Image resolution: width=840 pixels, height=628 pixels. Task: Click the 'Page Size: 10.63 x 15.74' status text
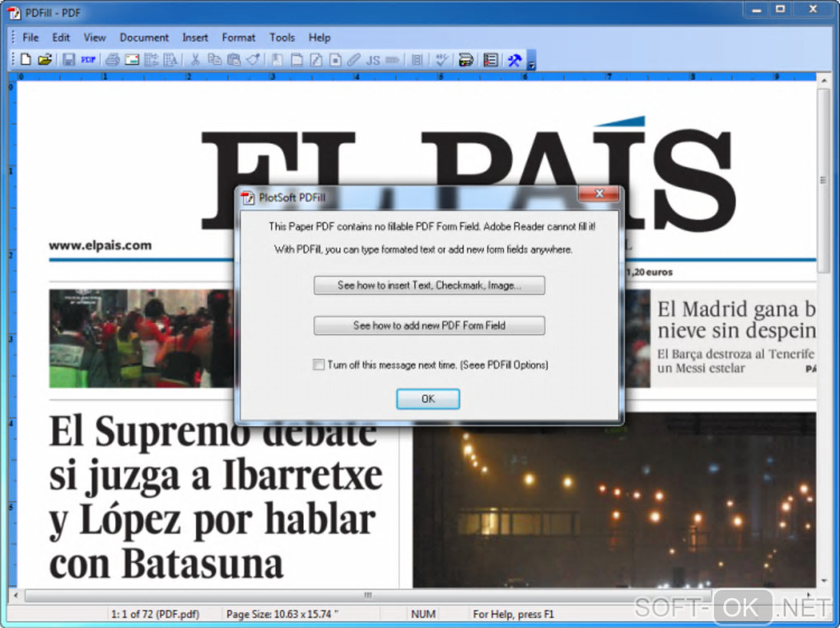point(282,613)
